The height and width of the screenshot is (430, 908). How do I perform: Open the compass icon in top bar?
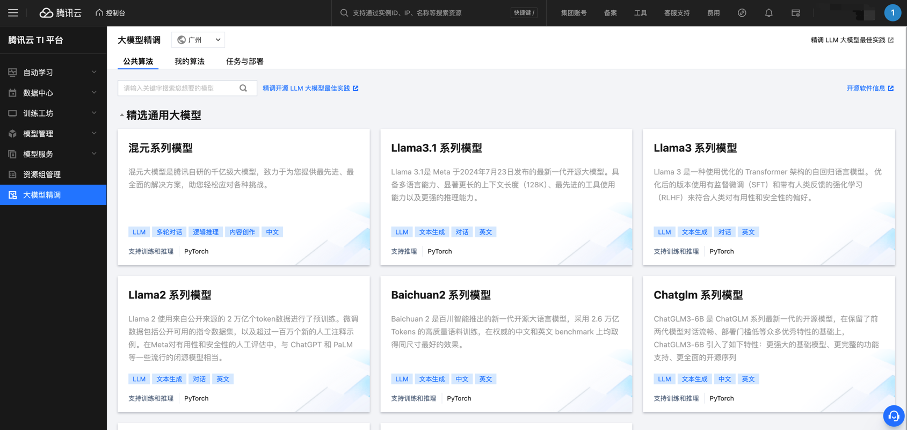(741, 13)
